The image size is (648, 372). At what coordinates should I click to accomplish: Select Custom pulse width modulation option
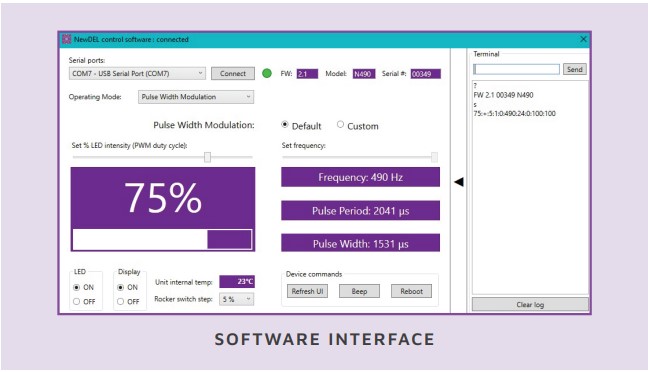(x=340, y=124)
